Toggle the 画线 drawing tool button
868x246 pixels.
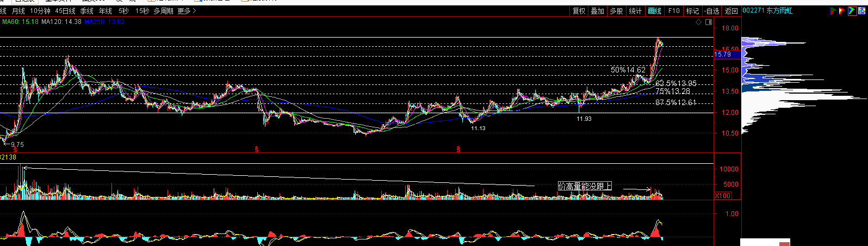655,11
